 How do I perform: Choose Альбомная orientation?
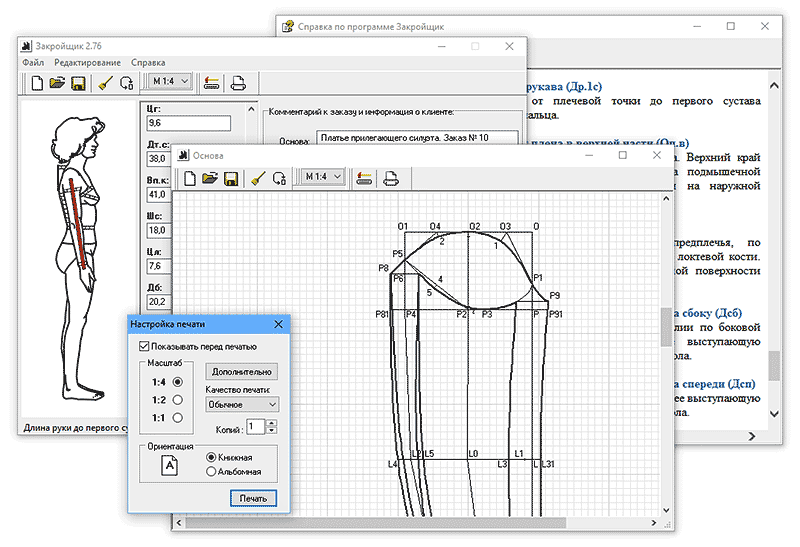pyautogui.click(x=211, y=471)
